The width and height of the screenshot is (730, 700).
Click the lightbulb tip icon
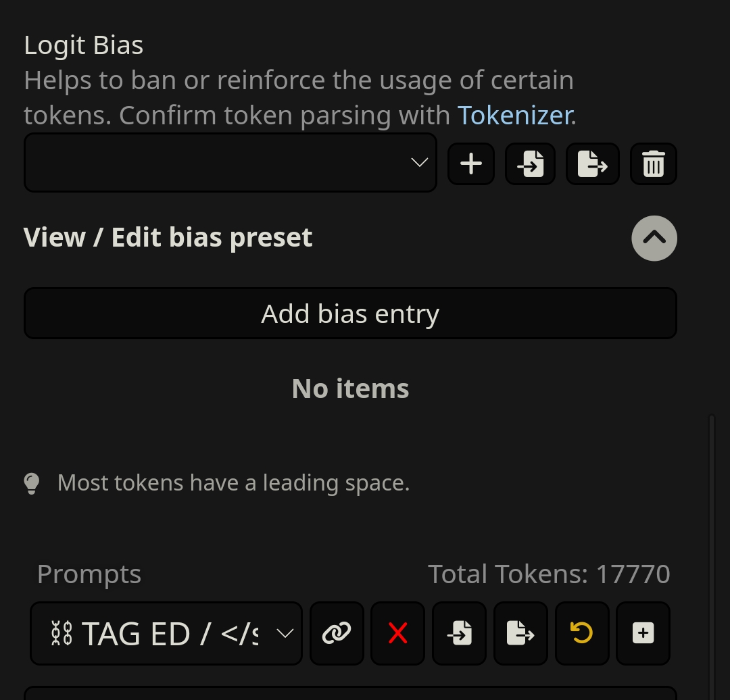[32, 484]
